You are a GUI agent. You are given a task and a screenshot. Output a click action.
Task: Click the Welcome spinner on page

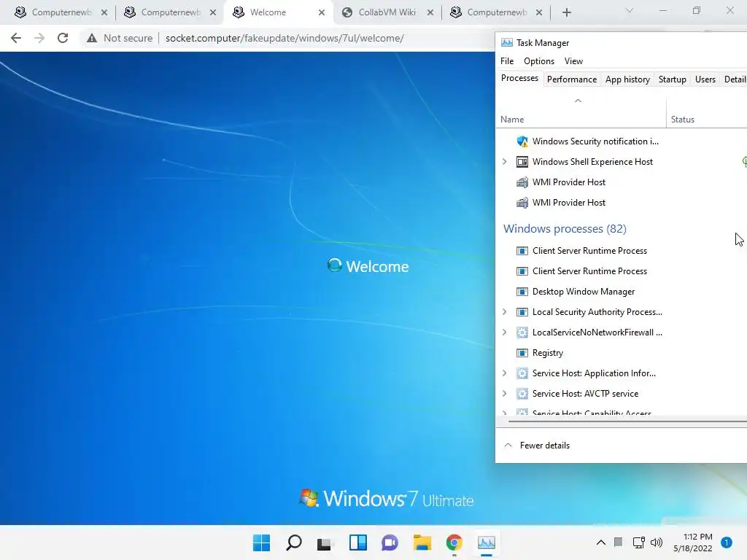(334, 265)
